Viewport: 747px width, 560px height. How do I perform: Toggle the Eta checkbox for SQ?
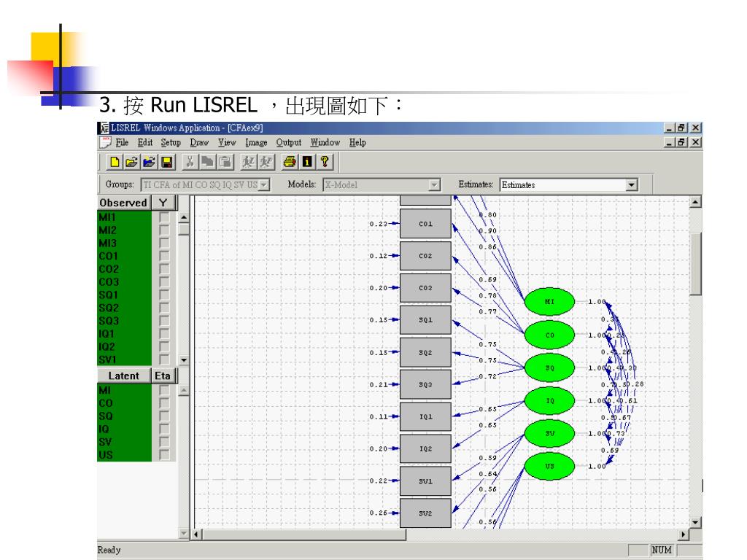click(164, 416)
